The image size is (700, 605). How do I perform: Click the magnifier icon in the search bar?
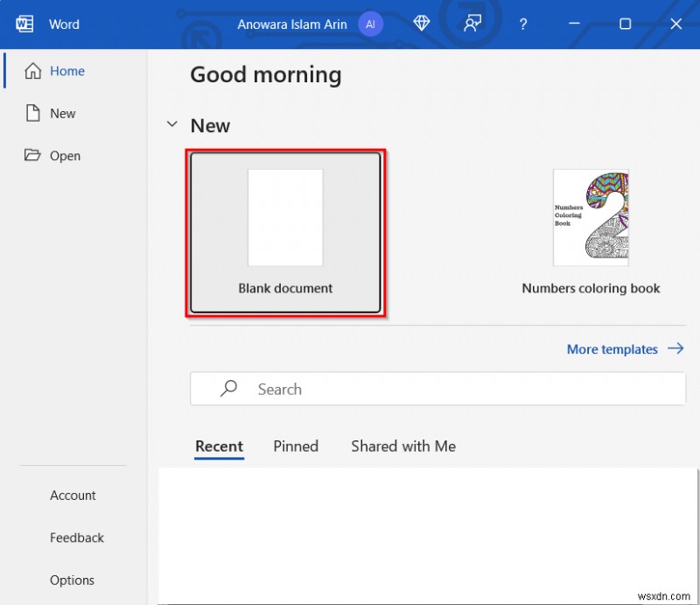(228, 389)
